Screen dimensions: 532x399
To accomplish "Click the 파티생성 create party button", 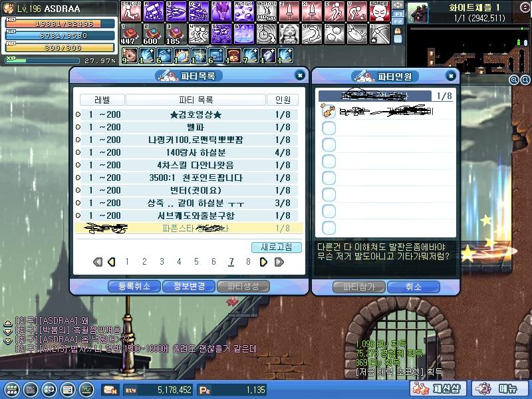I will tap(243, 286).
